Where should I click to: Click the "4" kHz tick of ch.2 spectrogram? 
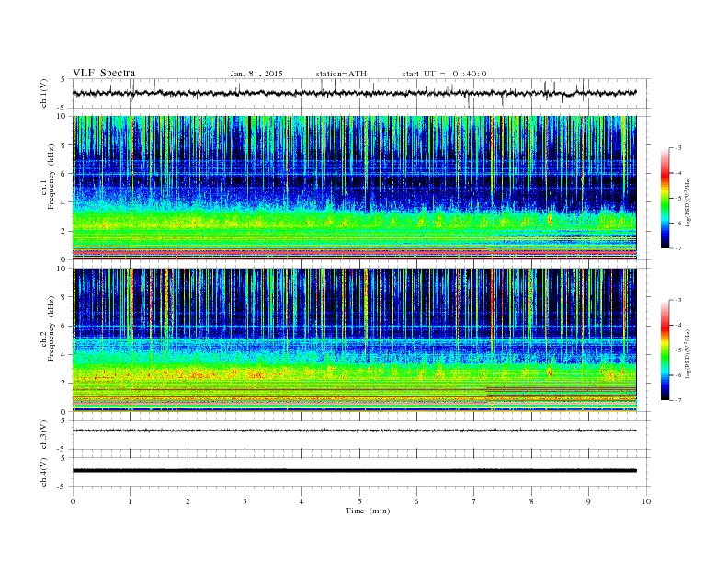63,355
